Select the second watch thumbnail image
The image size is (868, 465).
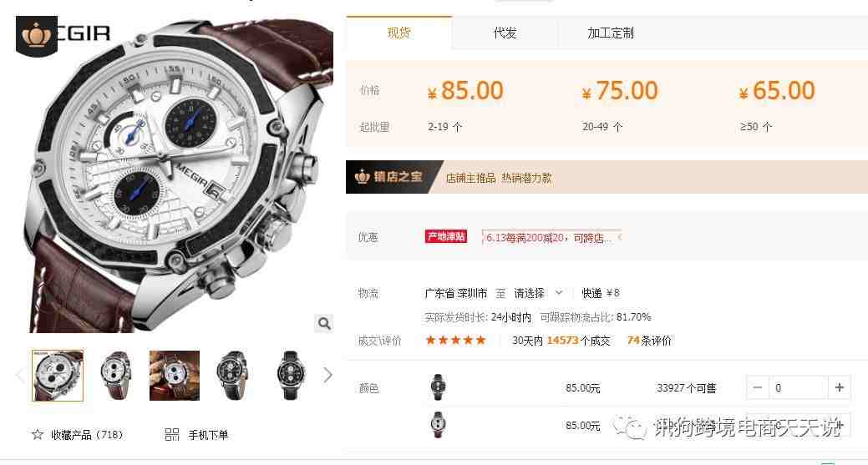coord(115,376)
